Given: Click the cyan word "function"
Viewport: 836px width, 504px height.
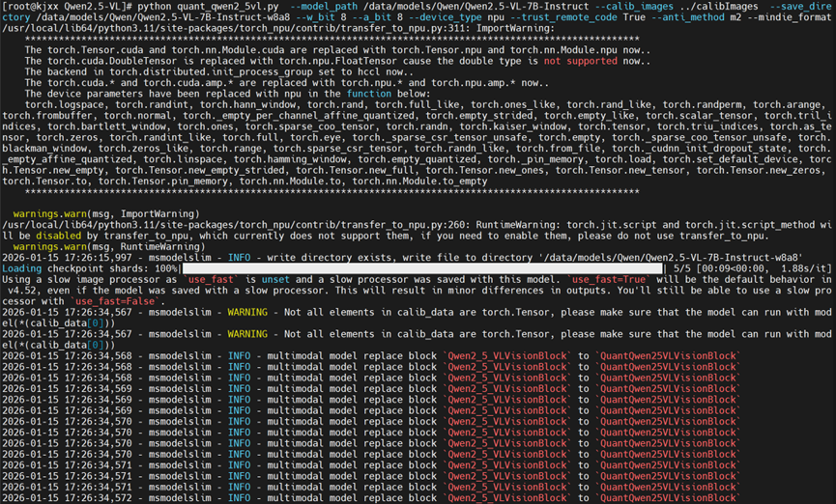Looking at the screenshot, I should point(369,94).
